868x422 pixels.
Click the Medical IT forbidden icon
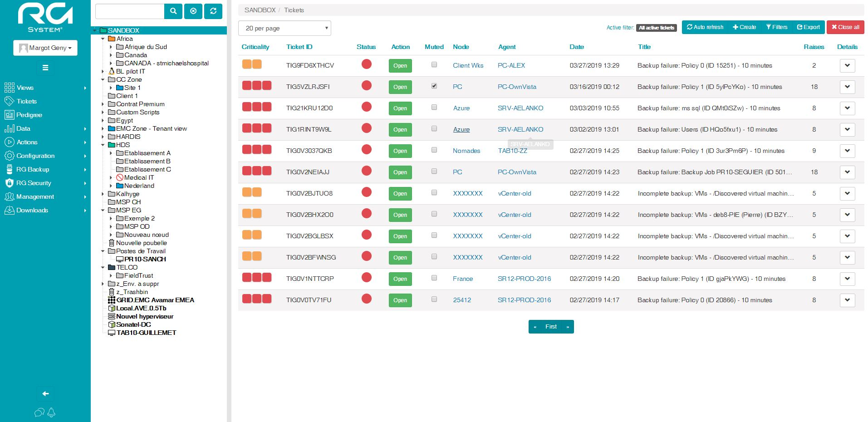(120, 177)
